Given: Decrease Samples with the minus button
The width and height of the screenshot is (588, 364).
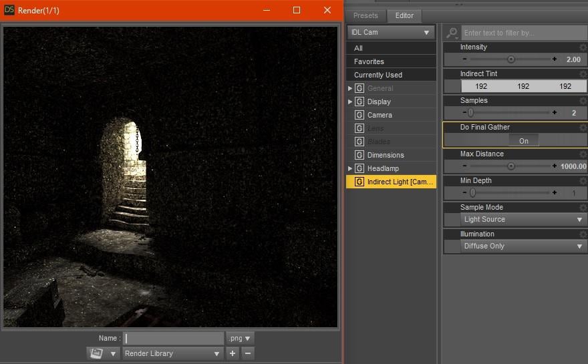Looking at the screenshot, I should coord(464,112).
